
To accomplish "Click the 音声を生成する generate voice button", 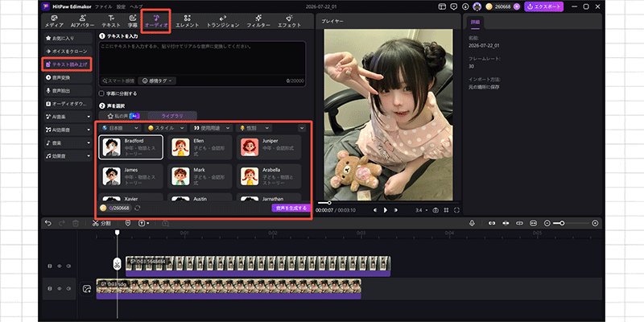I will coord(291,208).
